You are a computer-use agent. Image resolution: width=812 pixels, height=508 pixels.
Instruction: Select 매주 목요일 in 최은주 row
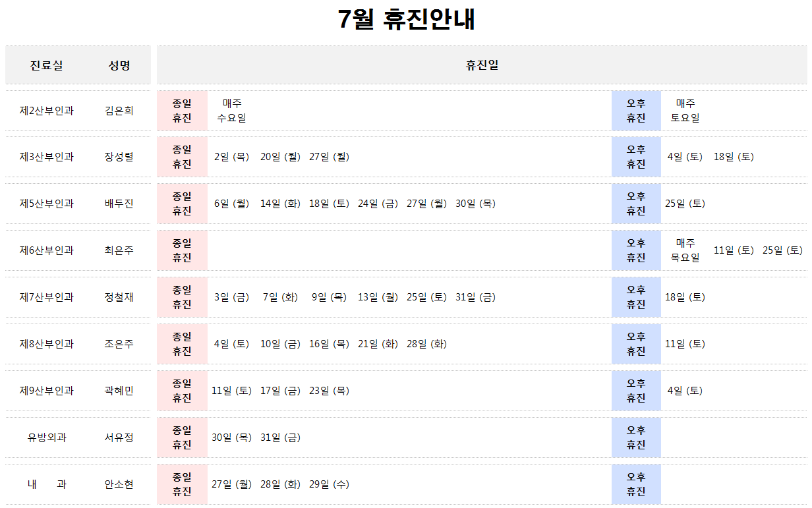[685, 250]
